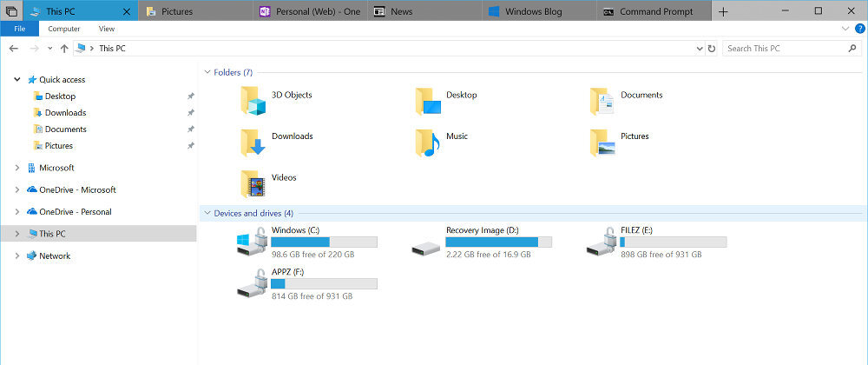Screen dimensions: 868x365
Task: Click the Windows (C:) capacity bar
Action: (x=324, y=242)
